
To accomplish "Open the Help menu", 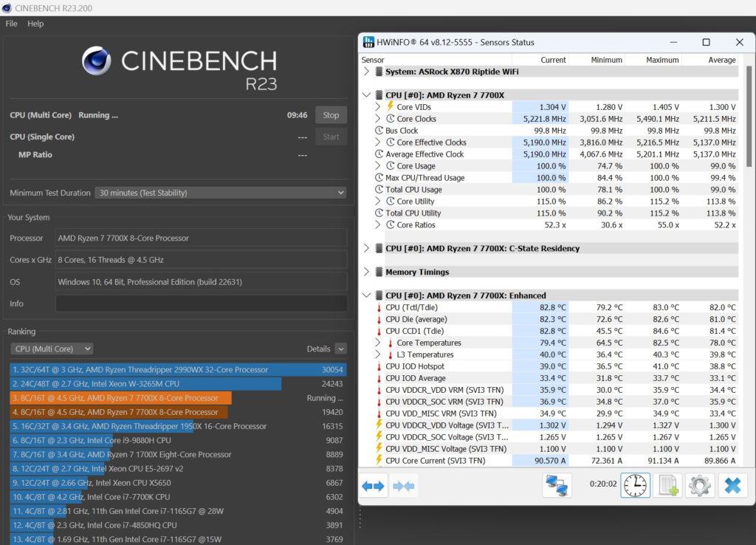I will 35,24.
